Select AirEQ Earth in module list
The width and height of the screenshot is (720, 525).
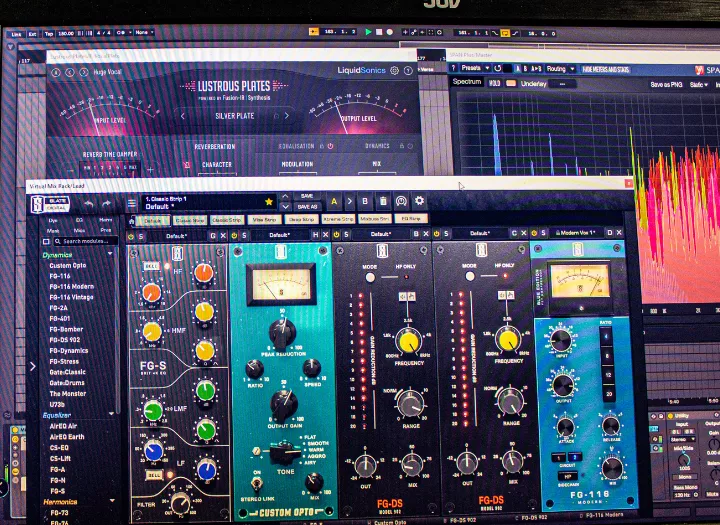tap(67, 437)
